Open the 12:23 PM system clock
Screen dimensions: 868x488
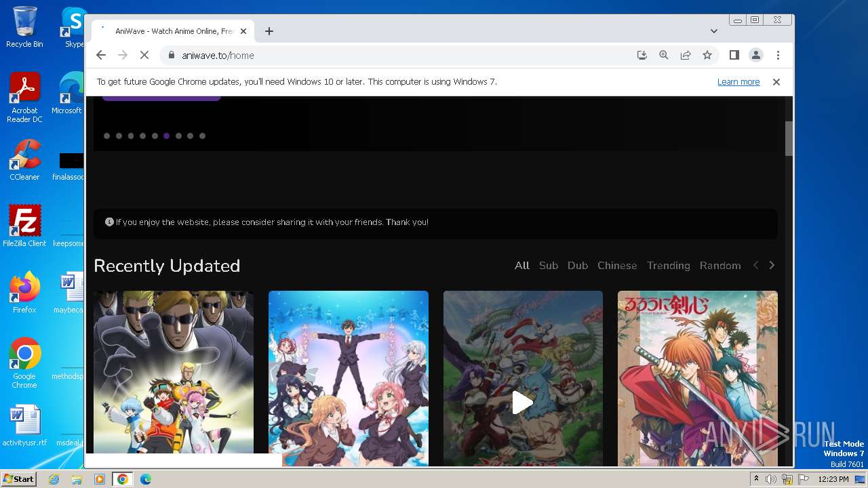coord(833,479)
